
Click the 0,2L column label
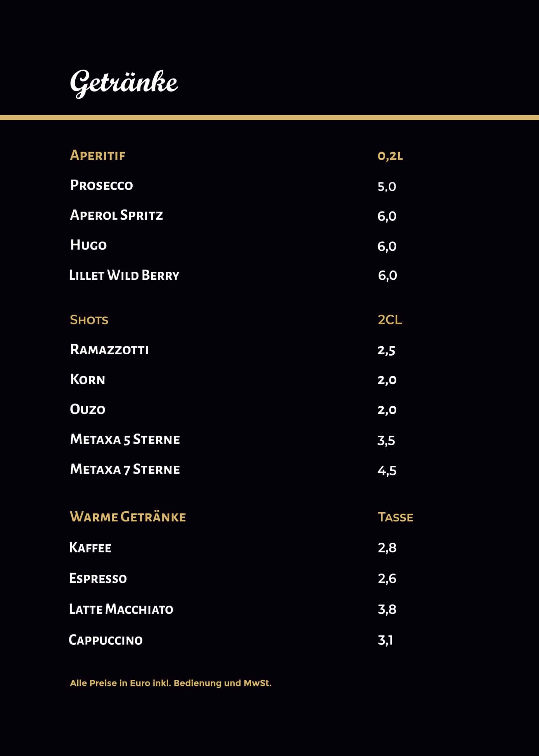(x=390, y=156)
